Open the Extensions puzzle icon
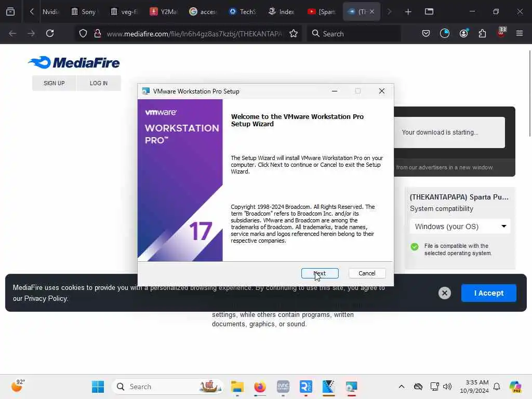This screenshot has height=399, width=532. 482,33
